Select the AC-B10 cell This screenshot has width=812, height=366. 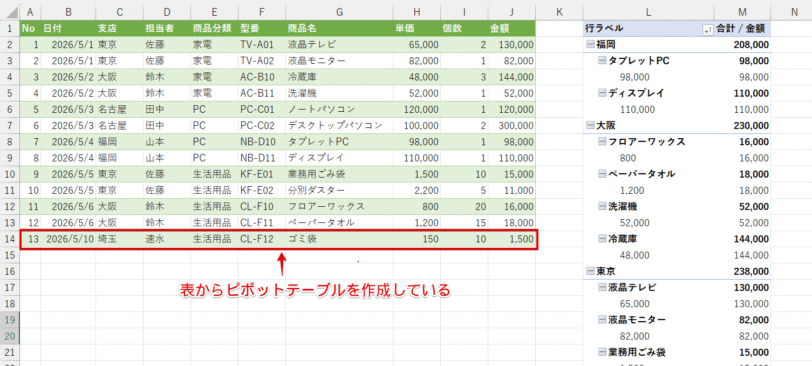[262, 77]
